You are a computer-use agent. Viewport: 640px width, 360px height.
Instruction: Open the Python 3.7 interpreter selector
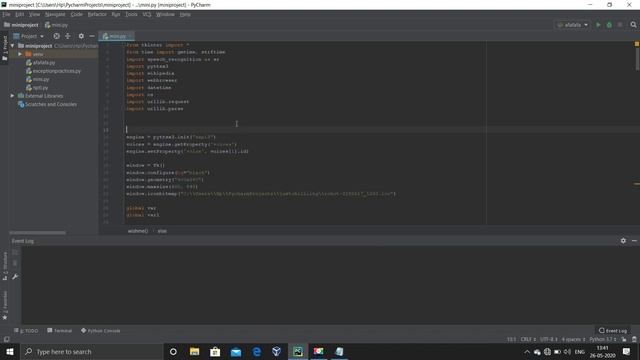click(x=603, y=339)
